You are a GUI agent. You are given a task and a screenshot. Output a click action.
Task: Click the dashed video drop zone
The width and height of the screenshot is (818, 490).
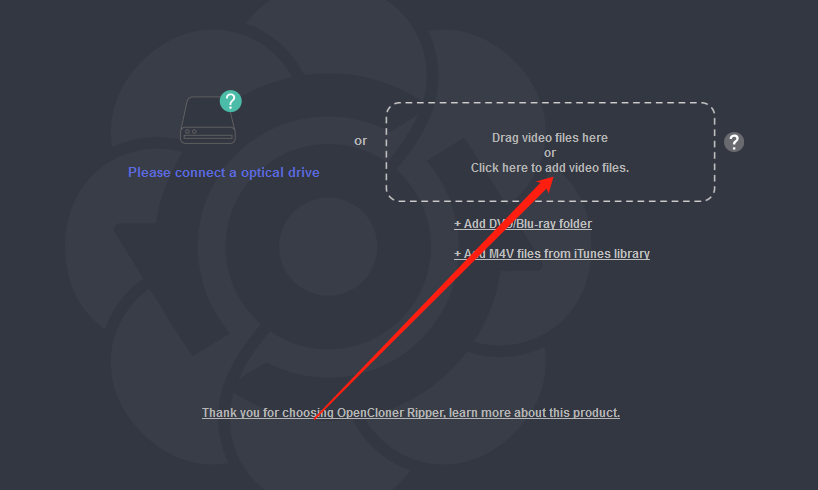(x=550, y=152)
